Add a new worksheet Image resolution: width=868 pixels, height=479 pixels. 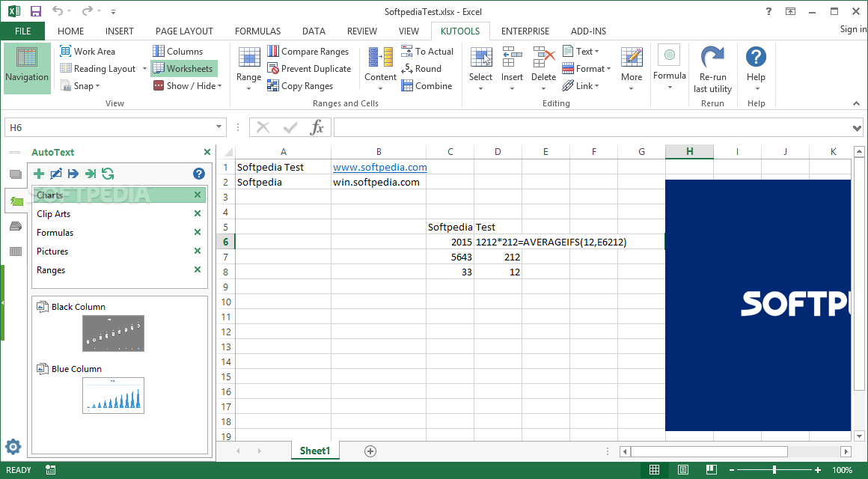click(x=370, y=451)
